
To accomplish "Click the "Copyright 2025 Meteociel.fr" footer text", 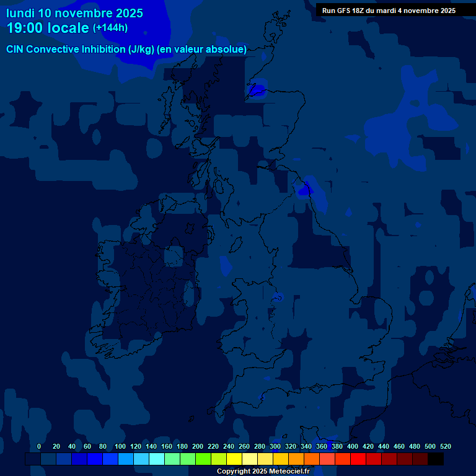I will click(x=263, y=471).
